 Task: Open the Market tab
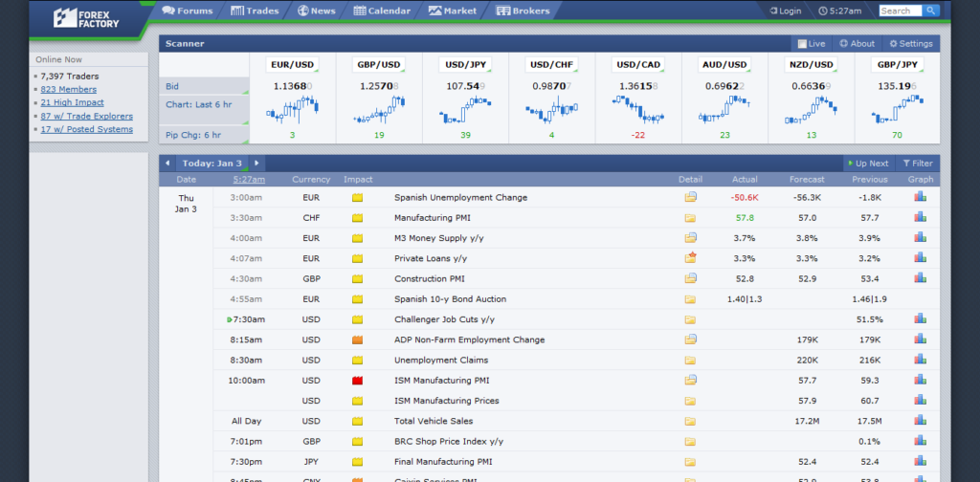coord(452,11)
